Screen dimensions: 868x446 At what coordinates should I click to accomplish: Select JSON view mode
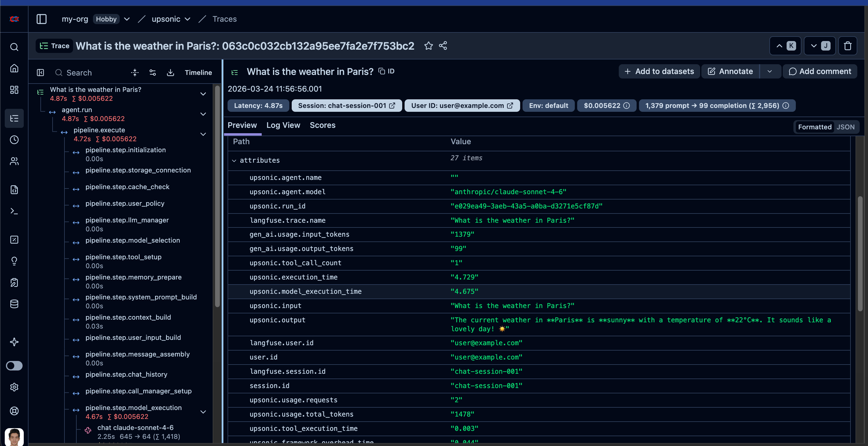(845, 127)
